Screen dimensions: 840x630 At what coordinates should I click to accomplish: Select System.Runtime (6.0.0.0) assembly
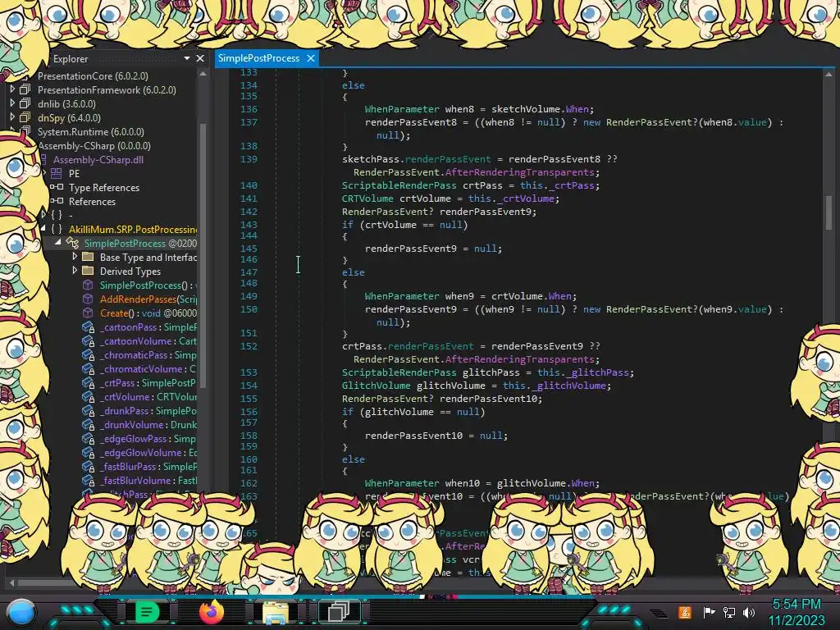tap(90, 132)
